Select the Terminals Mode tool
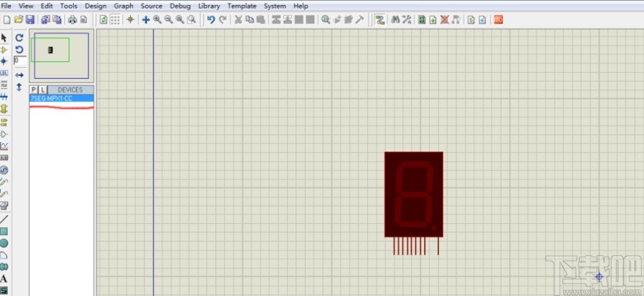Screen dimensions: 644x296 pyautogui.click(x=4, y=122)
